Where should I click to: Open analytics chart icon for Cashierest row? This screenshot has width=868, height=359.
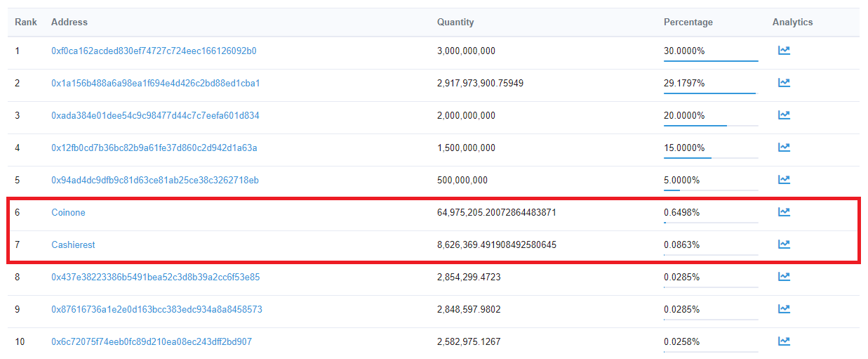[784, 244]
